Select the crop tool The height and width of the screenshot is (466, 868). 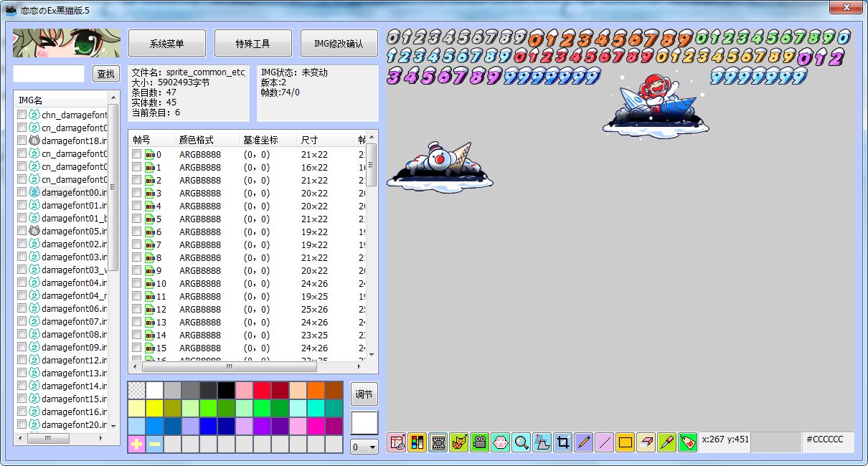[563, 442]
